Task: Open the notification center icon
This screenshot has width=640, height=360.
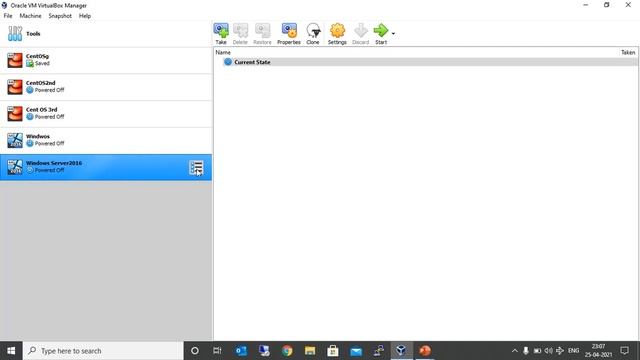Action: pyautogui.click(x=624, y=351)
